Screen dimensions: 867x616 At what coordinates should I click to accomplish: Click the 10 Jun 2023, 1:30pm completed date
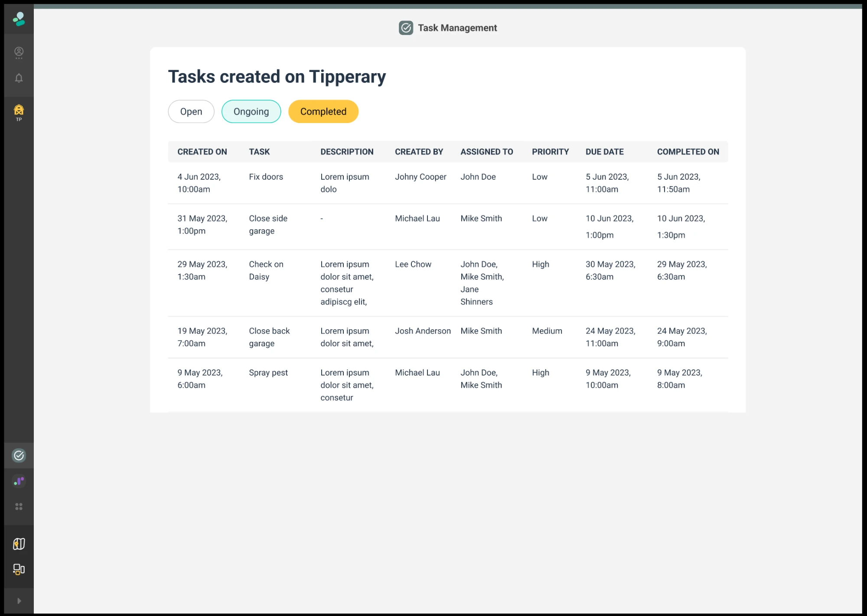click(x=681, y=227)
